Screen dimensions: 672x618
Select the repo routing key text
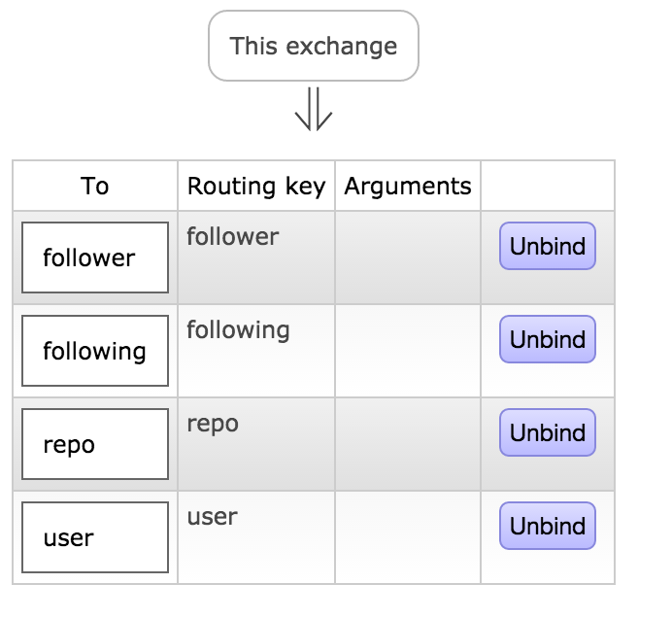click(x=213, y=423)
